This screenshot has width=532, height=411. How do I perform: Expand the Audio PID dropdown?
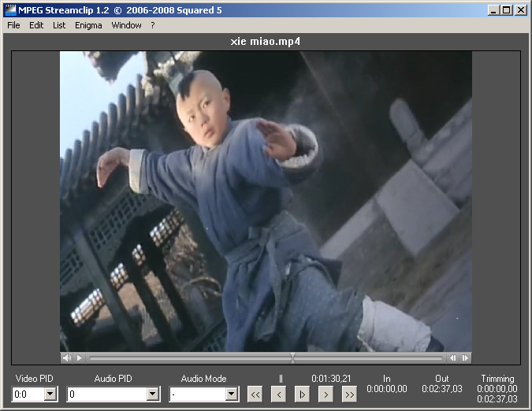(x=153, y=394)
